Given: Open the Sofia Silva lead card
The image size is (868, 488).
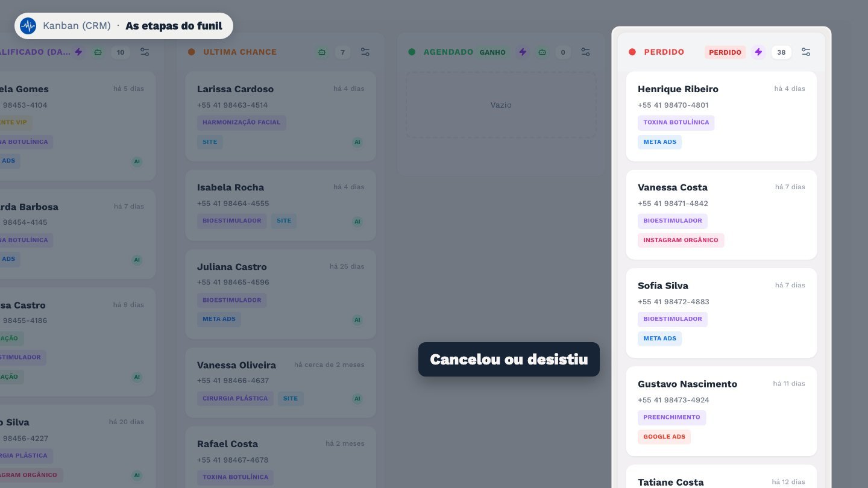Looking at the screenshot, I should point(722,313).
